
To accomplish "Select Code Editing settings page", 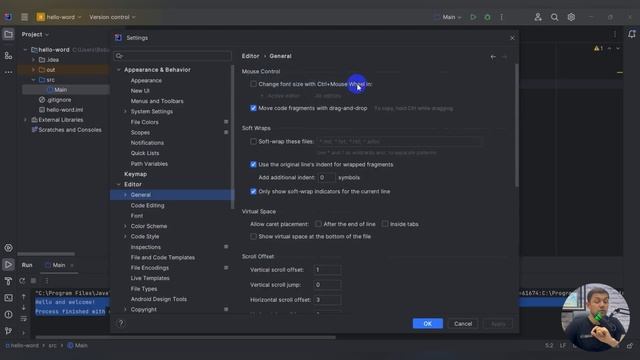I will point(147,205).
